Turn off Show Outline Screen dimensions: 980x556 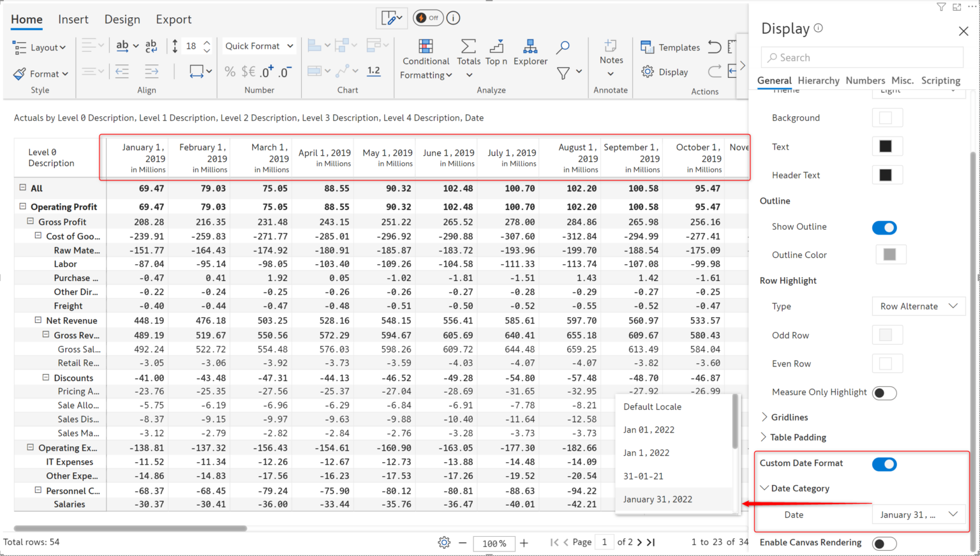pos(884,227)
